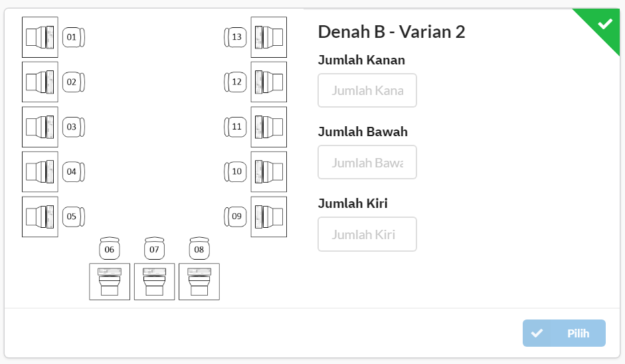Viewport: 625px width, 364px height.
Task: Select seat 13 chair icon
Action: (235, 37)
